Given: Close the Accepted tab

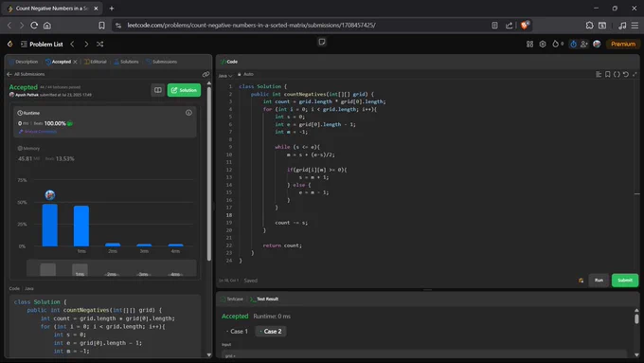Looking at the screenshot, I should (x=75, y=62).
